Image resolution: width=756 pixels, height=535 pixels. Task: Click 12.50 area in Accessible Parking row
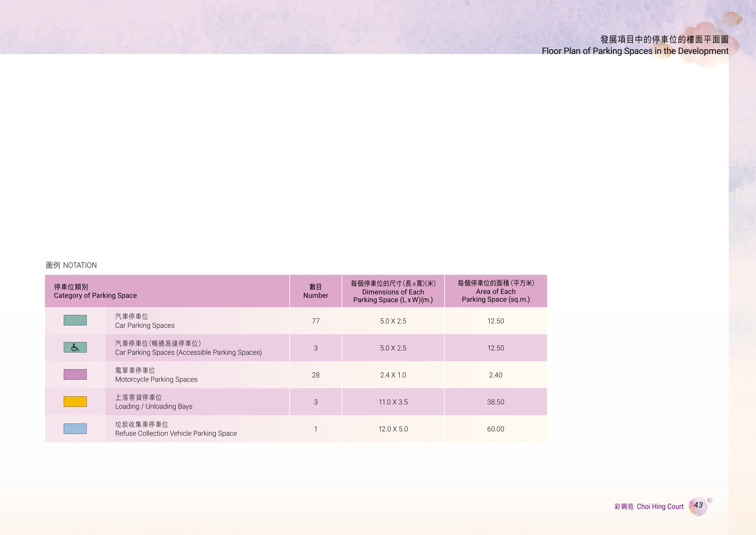click(x=495, y=348)
